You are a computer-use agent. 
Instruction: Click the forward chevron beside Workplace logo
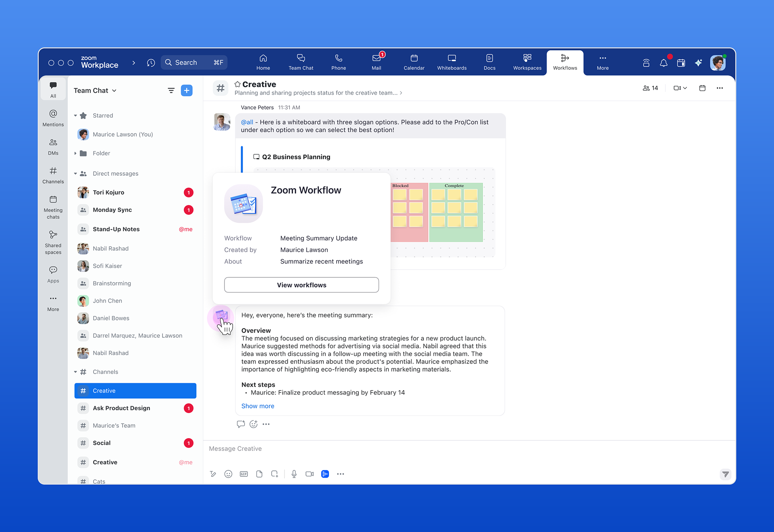click(134, 63)
